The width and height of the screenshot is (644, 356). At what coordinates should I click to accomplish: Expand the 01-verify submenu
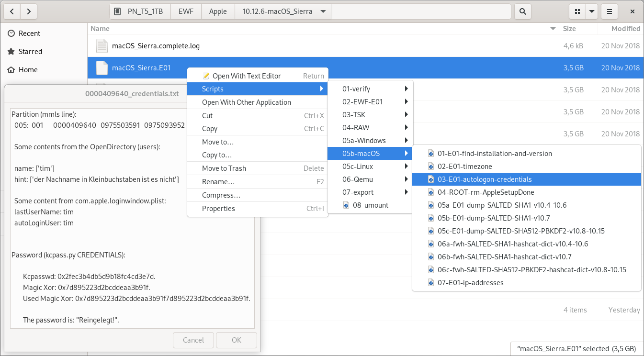click(x=370, y=89)
